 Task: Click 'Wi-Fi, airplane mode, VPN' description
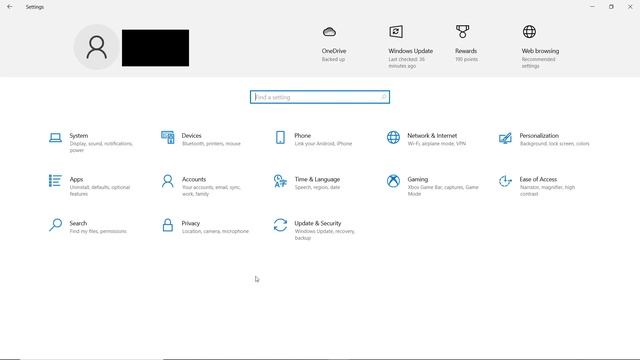pos(437,144)
